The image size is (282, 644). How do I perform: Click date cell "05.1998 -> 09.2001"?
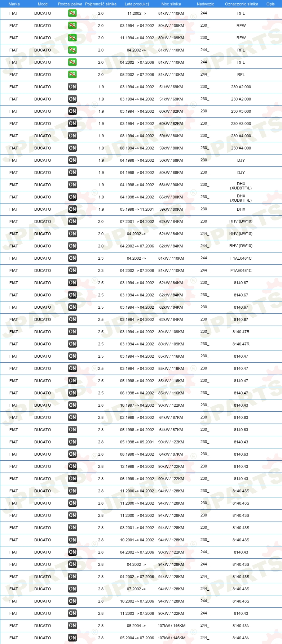coord(137,442)
